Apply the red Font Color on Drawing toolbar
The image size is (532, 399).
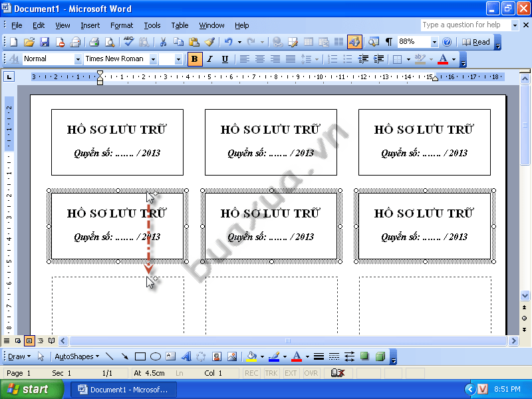pyautogui.click(x=297, y=356)
